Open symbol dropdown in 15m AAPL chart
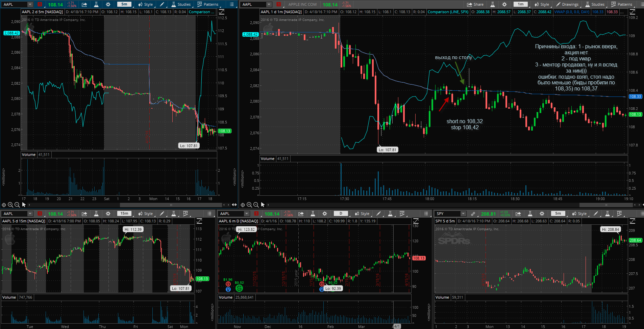644x329 pixels. (x=30, y=214)
